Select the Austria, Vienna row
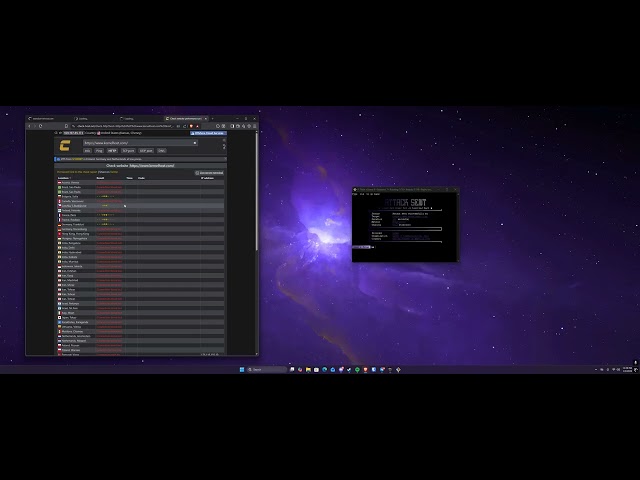This screenshot has height=480, width=640. coord(140,182)
